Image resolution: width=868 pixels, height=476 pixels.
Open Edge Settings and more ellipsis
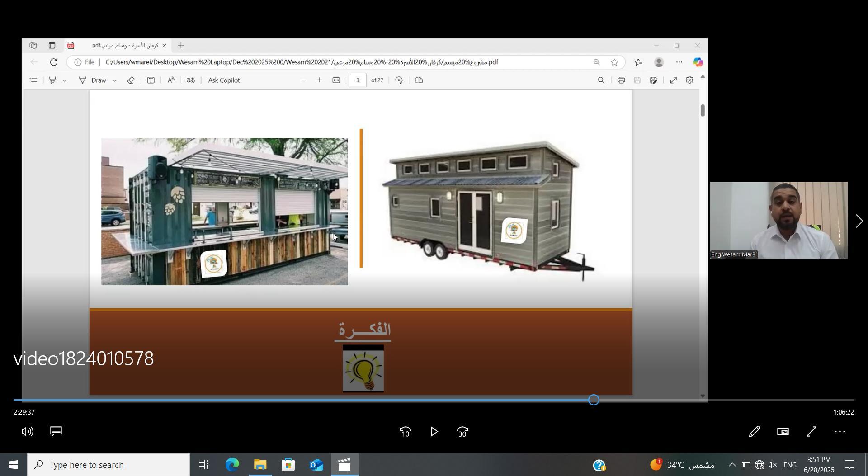pos(679,62)
